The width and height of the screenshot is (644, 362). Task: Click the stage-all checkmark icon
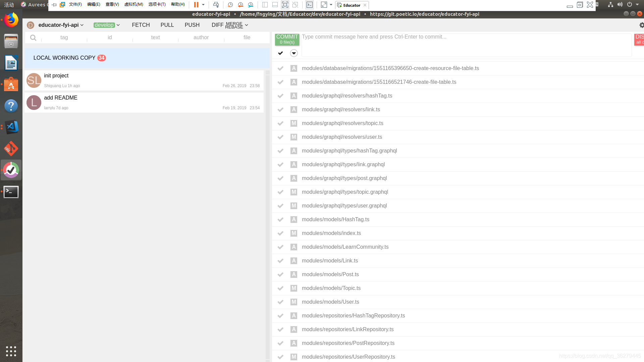click(280, 53)
